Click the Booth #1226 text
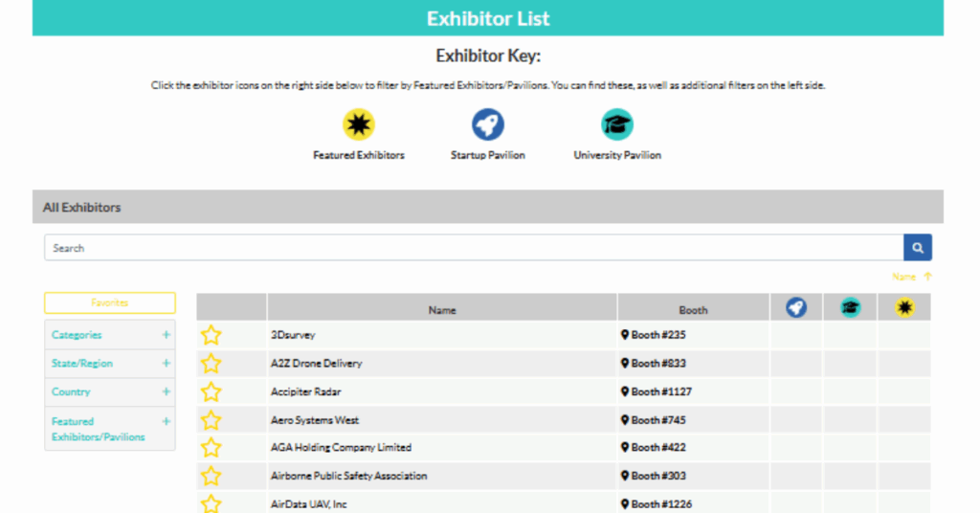This screenshot has width=980, height=513. coord(661,503)
